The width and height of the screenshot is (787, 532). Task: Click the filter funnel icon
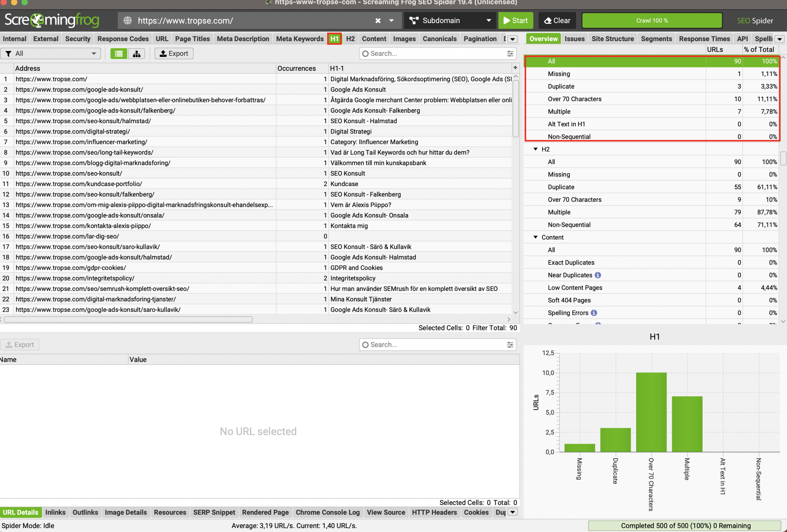[x=9, y=53]
